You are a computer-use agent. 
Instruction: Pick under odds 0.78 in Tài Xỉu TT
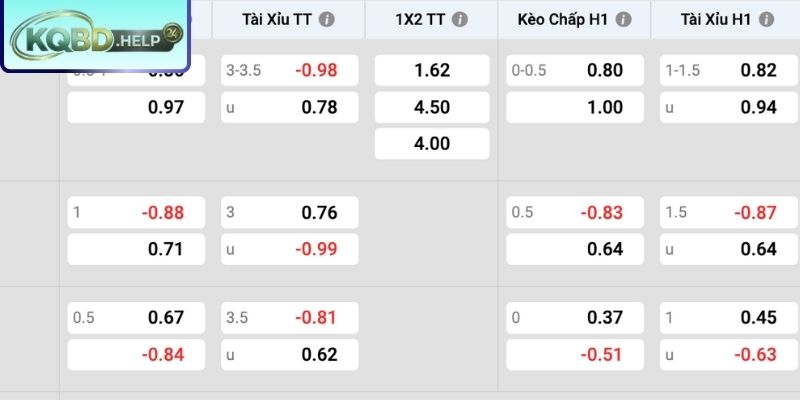tap(290, 107)
